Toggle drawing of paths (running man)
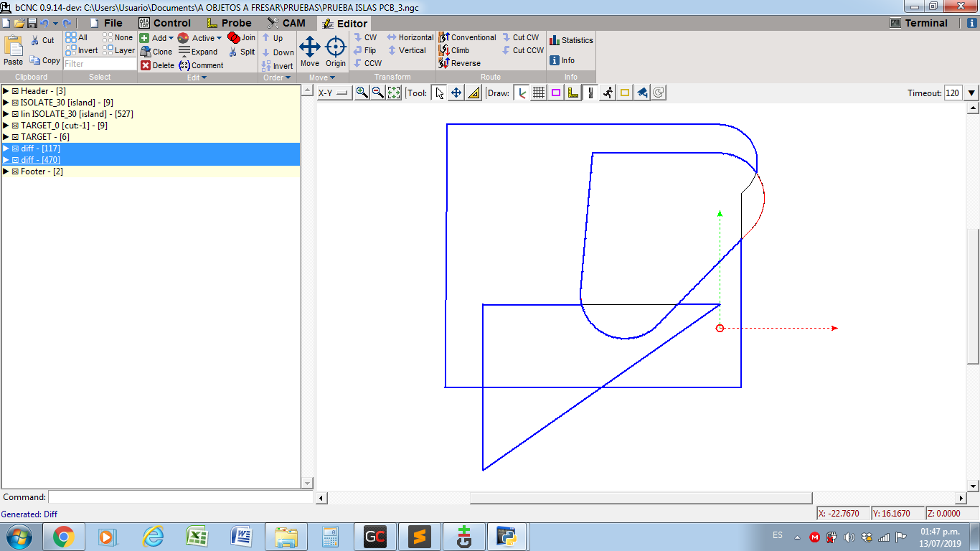 [x=608, y=93]
